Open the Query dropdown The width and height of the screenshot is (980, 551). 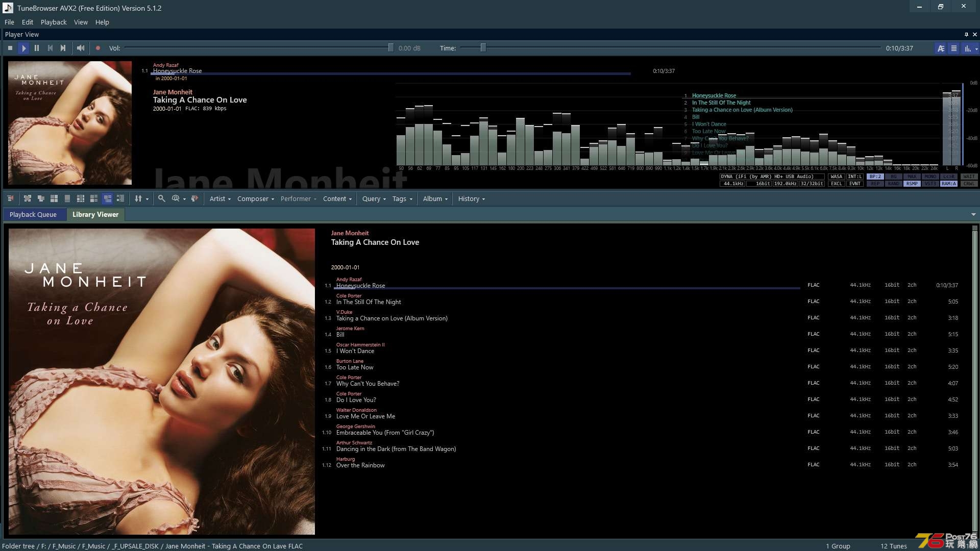coord(374,199)
